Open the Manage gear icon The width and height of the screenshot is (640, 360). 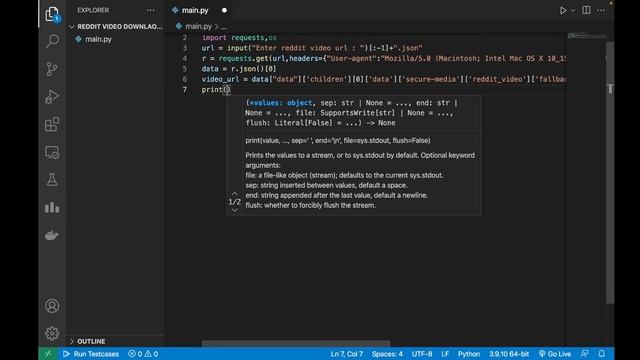52,333
